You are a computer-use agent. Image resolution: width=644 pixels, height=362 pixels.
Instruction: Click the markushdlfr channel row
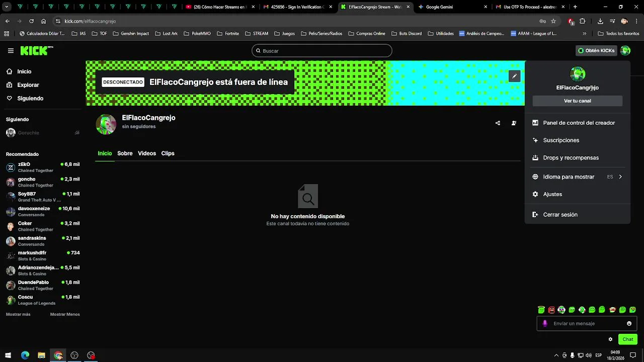[43, 256]
